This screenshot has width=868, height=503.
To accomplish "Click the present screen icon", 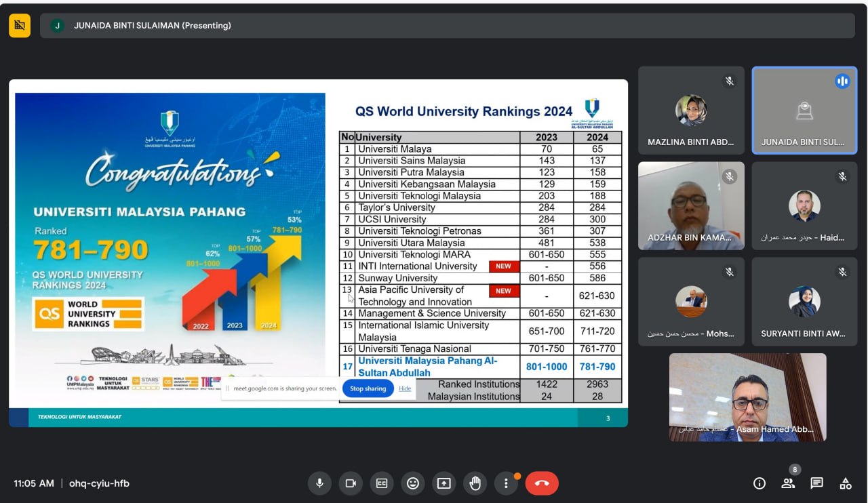I will (444, 483).
